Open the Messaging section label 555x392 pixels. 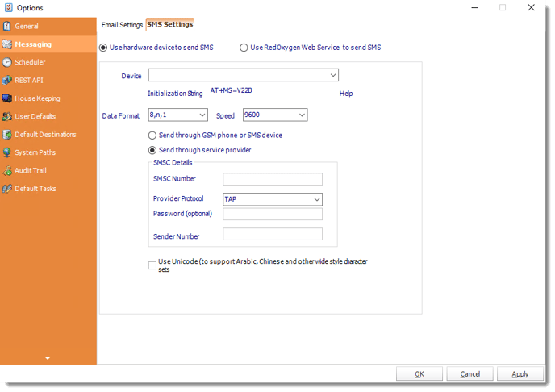[x=33, y=44]
